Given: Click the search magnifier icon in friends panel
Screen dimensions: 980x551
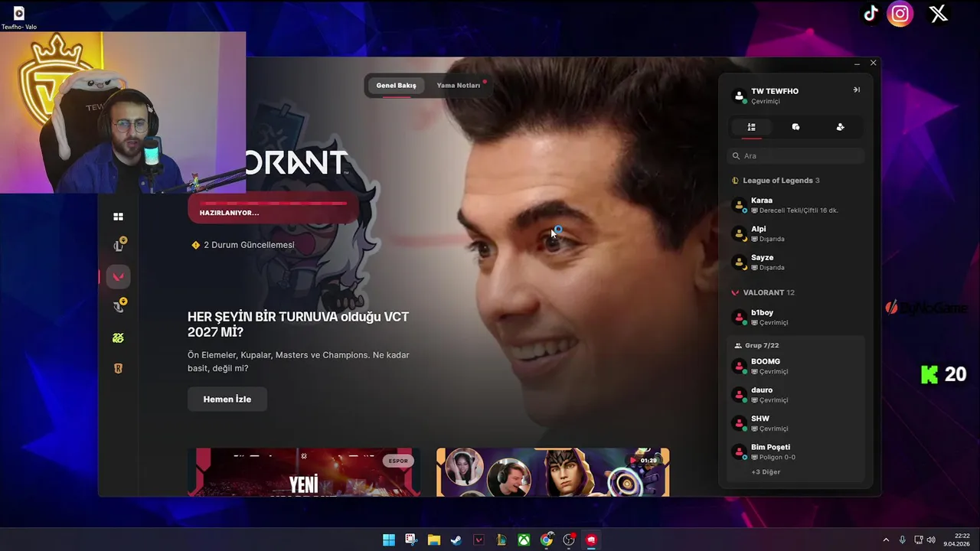Looking at the screenshot, I should 737,155.
